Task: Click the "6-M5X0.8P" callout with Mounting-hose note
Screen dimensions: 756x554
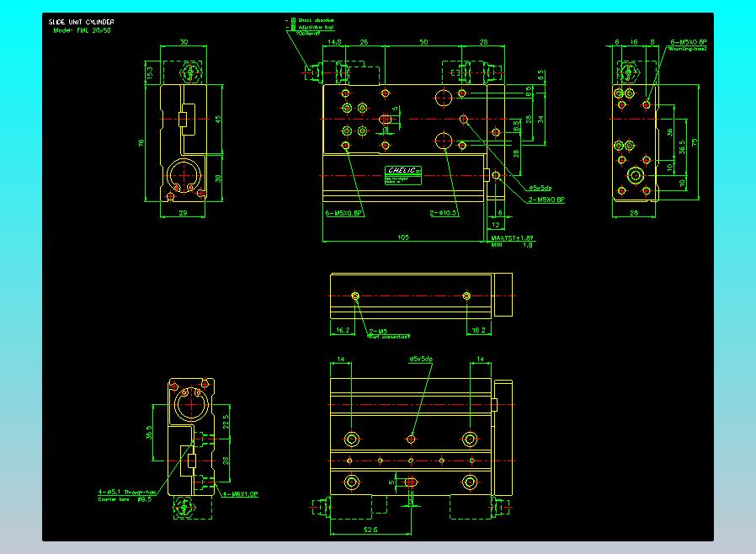Action: (689, 45)
